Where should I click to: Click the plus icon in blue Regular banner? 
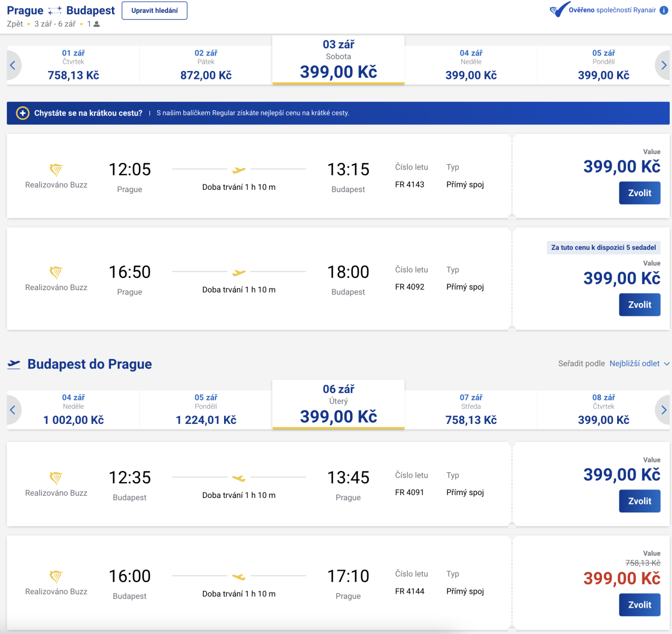coord(22,113)
